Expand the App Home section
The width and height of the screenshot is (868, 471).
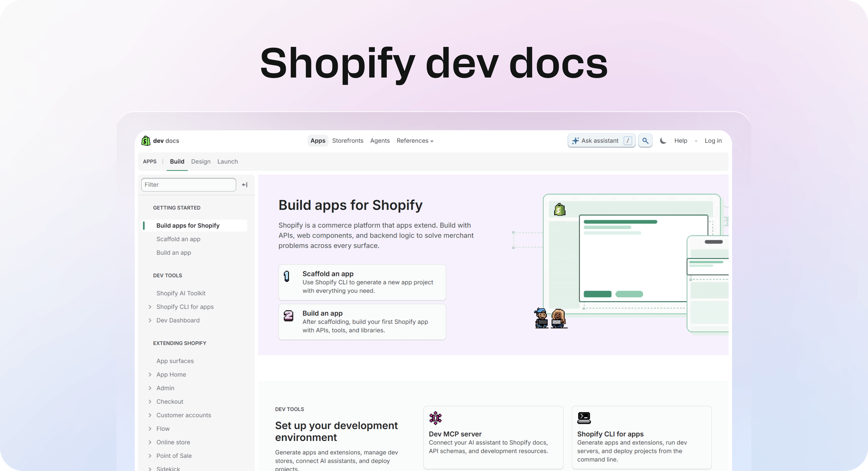pos(150,374)
